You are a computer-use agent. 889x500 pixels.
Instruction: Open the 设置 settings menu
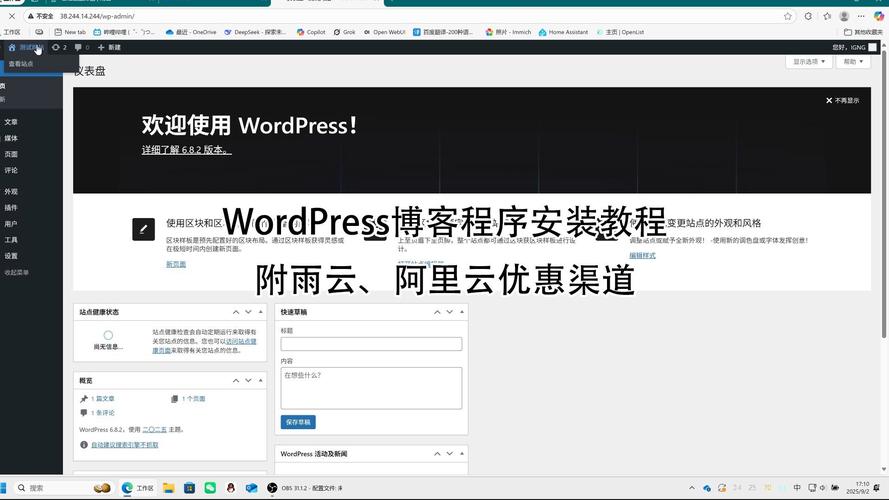tap(11, 256)
